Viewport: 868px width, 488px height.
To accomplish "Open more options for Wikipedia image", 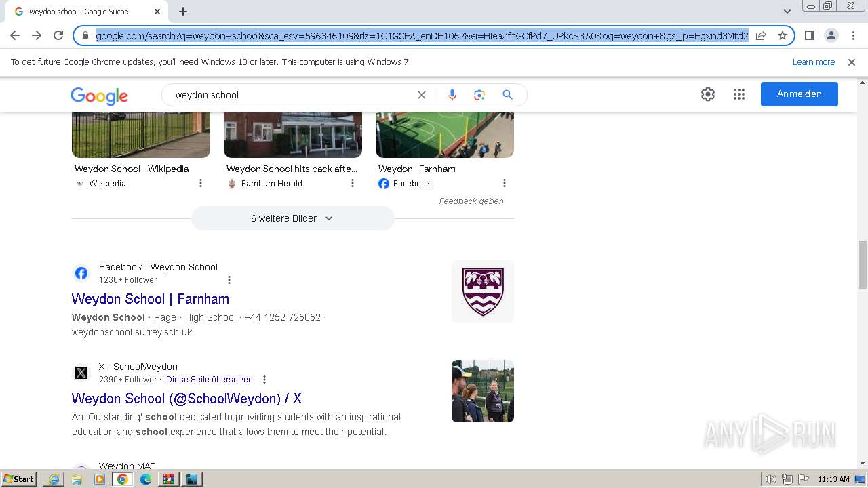I will pos(201,183).
